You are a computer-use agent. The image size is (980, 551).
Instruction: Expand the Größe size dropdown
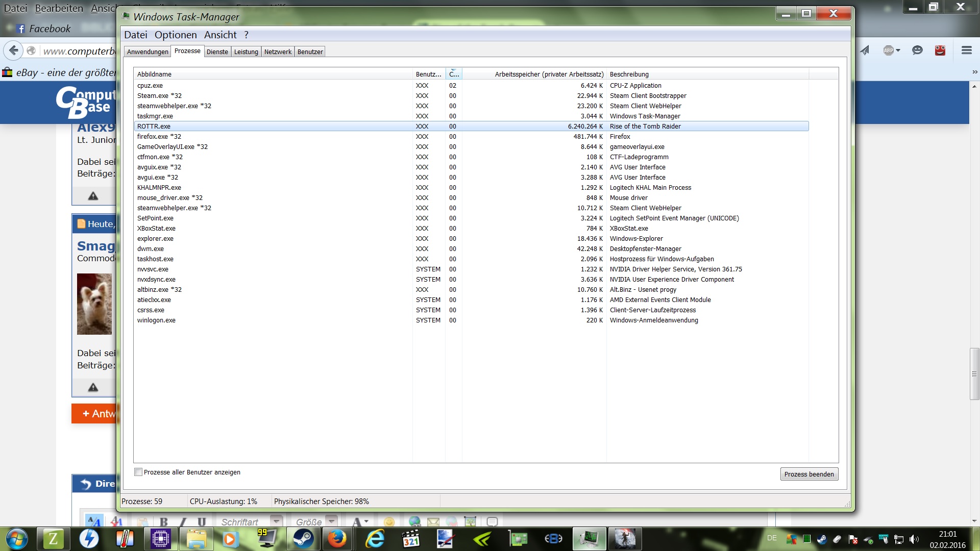point(332,521)
